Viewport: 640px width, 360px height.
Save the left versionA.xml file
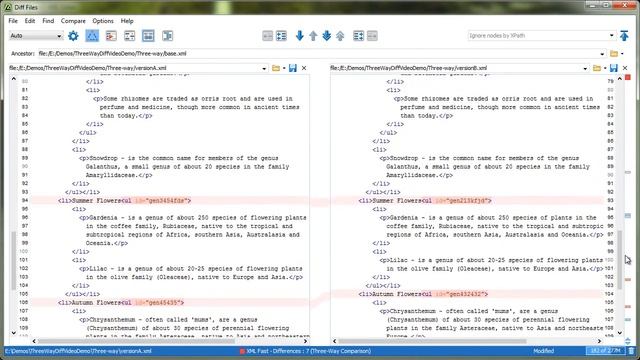pyautogui.click(x=293, y=68)
